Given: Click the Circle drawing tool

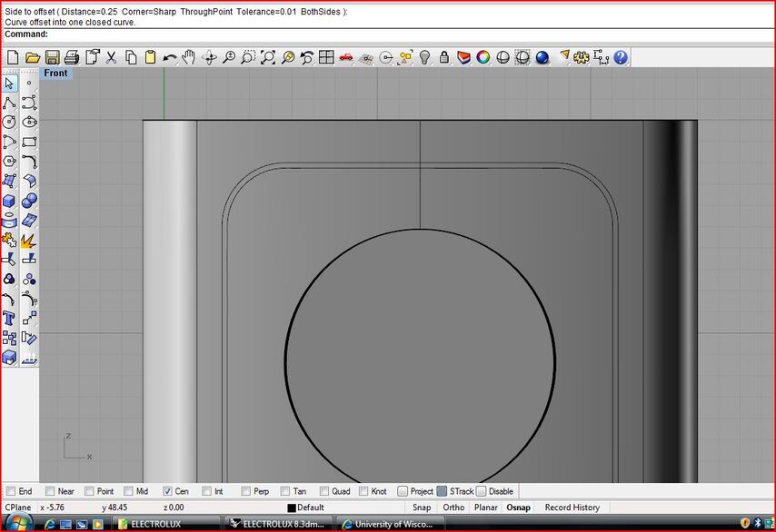Looking at the screenshot, I should click(x=9, y=122).
